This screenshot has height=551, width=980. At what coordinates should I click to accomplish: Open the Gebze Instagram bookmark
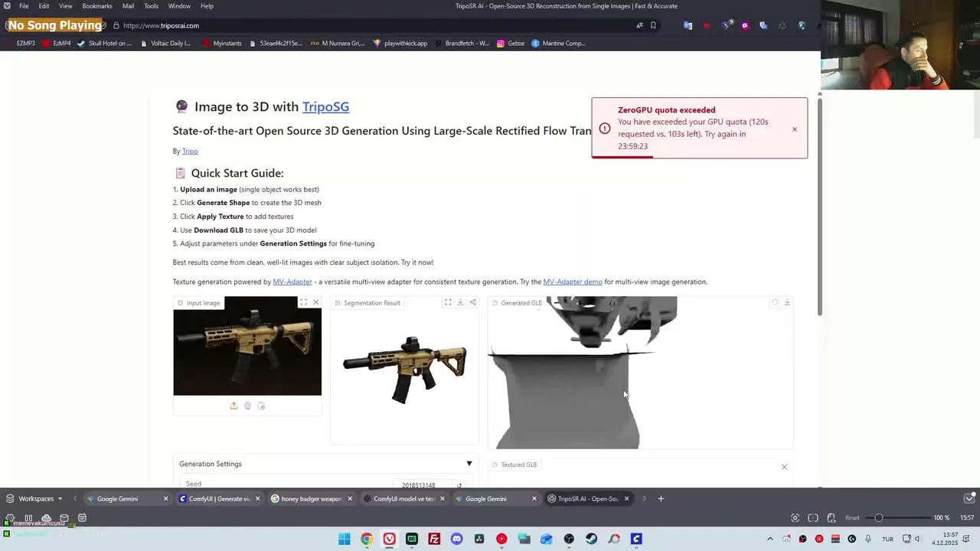click(511, 44)
